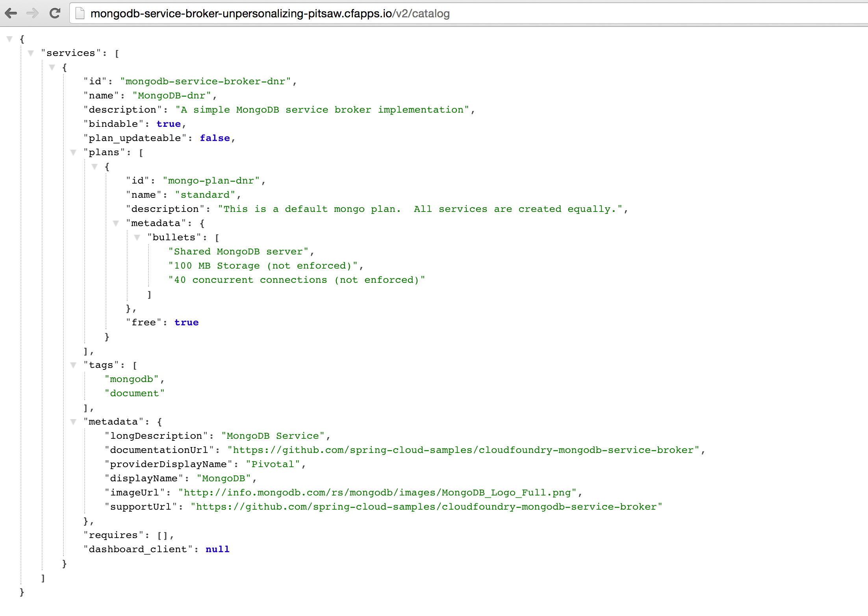Viewport: 868px width, 616px height.
Task: Click the "100 MB Storage (not enforced)" bullet
Action: click(x=263, y=266)
